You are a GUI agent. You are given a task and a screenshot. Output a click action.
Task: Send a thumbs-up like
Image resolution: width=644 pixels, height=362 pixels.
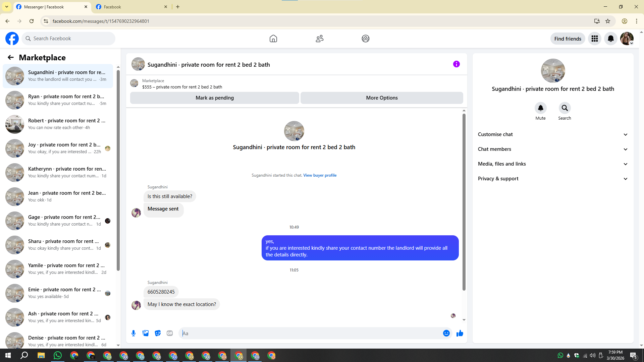click(460, 333)
